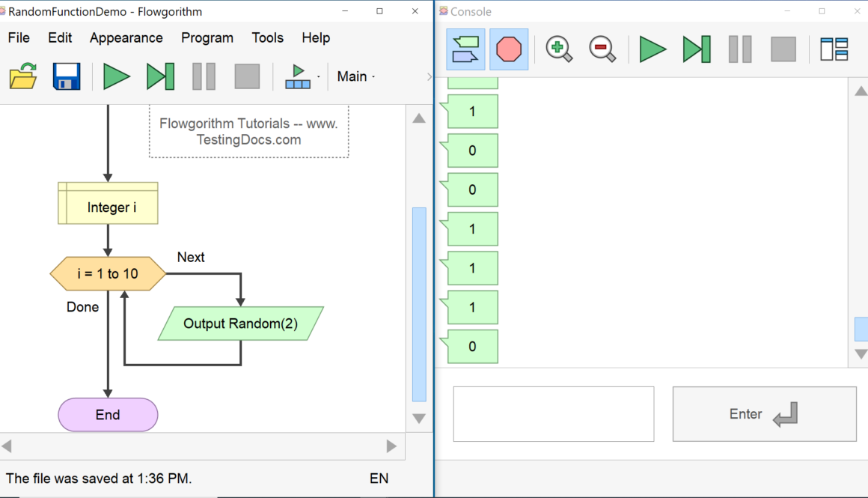868x498 pixels.
Task: Toggle the red octagon button in Console
Action: tap(509, 49)
